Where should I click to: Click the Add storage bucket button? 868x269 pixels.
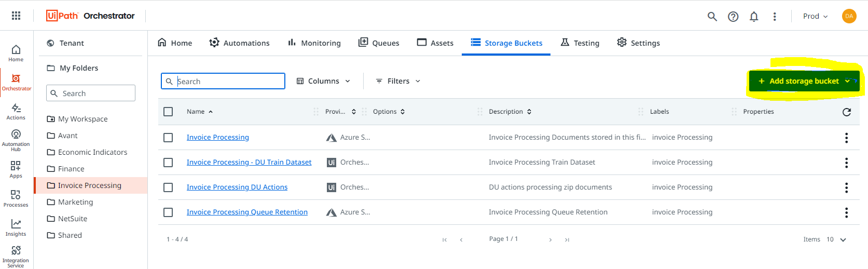click(804, 81)
